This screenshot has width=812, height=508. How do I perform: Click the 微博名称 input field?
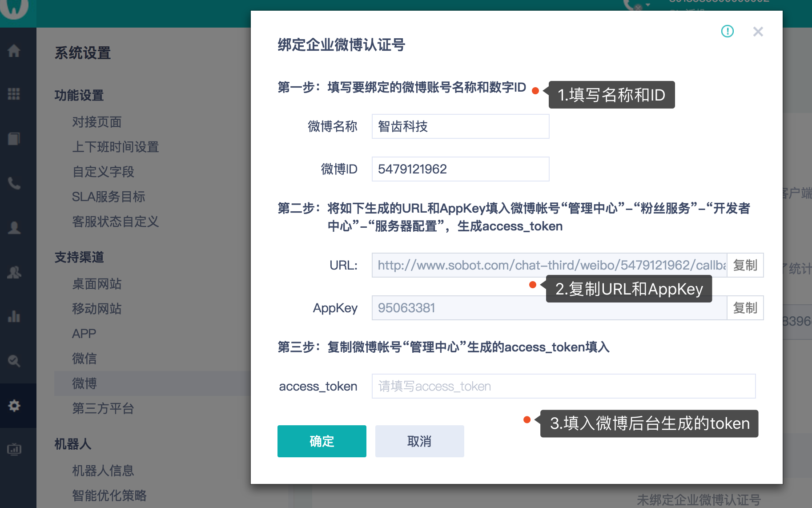[x=460, y=126]
